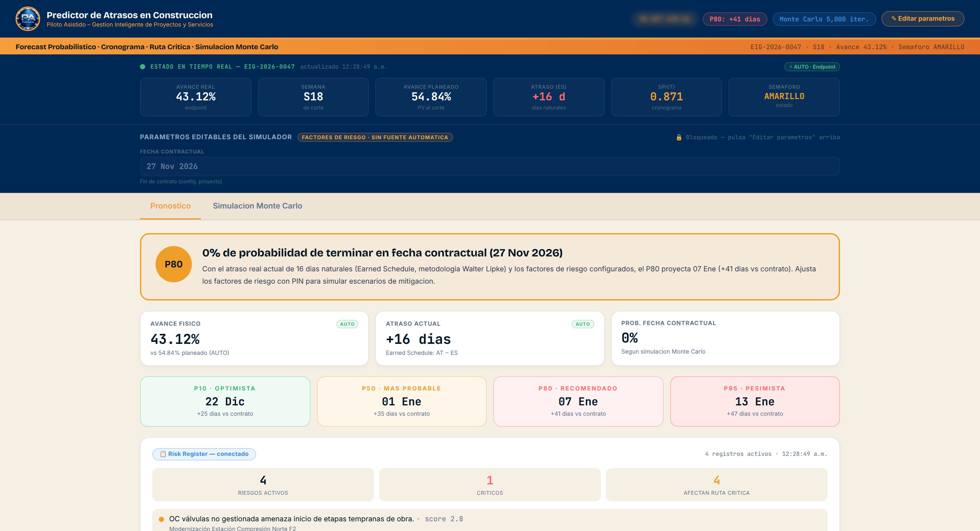The height and width of the screenshot is (531, 980).
Task: Click the P80: +41 dias pill
Action: (735, 19)
